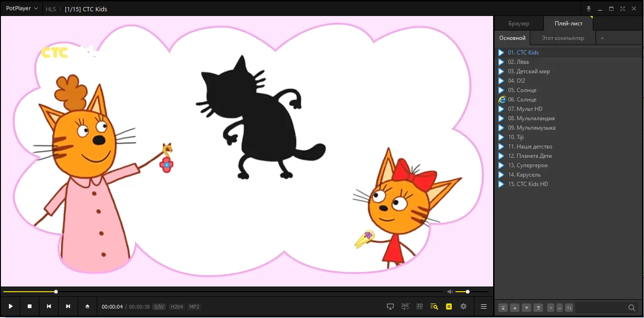Stop the current video
The width and height of the screenshot is (644, 318).
point(30,306)
